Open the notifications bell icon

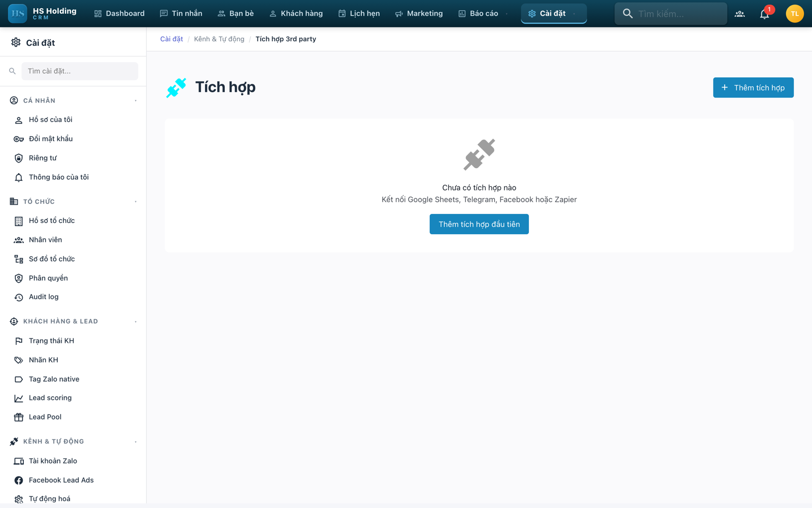point(764,14)
